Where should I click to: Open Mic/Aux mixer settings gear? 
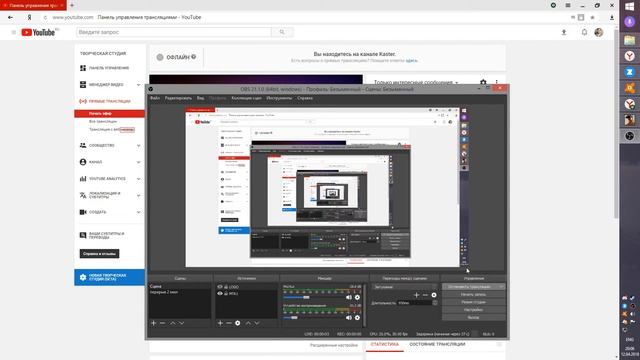(357, 298)
